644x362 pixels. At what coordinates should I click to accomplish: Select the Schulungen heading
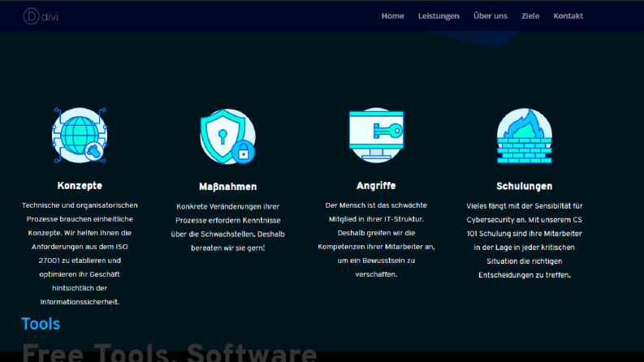point(525,187)
